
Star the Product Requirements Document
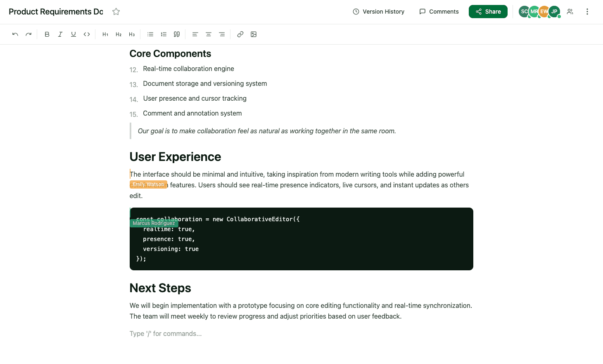(116, 12)
